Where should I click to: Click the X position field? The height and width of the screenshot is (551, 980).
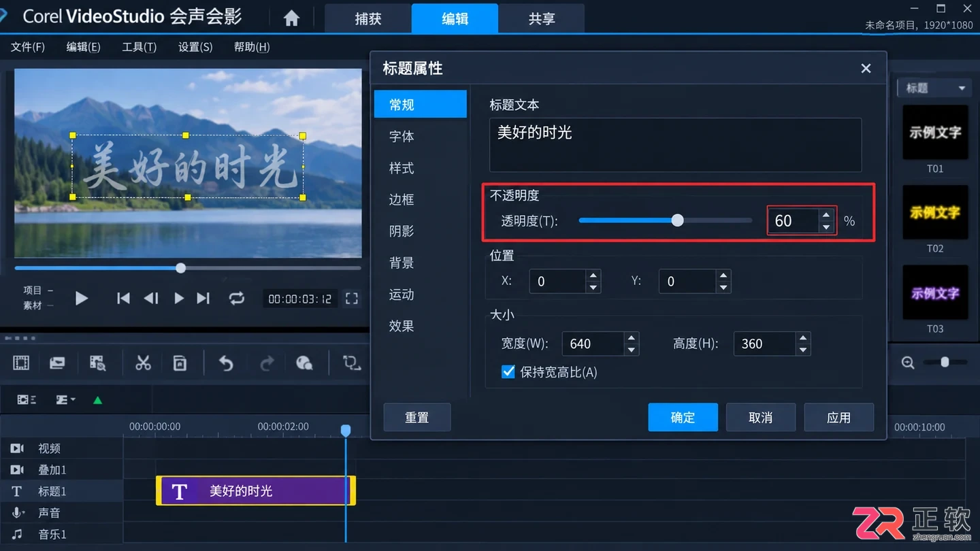[x=558, y=281]
